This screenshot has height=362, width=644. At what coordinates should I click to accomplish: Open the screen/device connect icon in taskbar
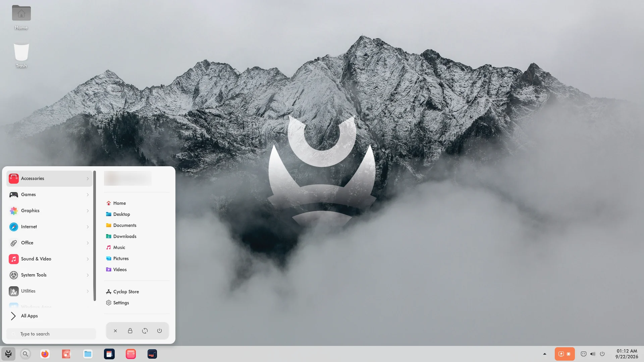152,354
